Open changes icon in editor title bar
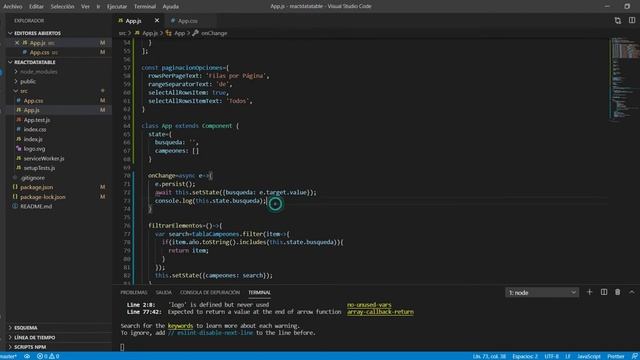The image size is (640, 360). [x=618, y=20]
